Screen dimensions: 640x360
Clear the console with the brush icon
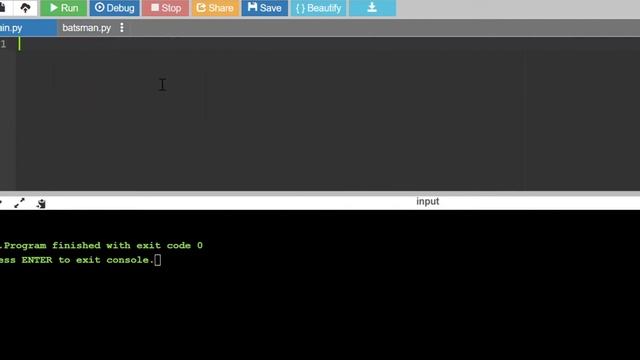[41, 203]
